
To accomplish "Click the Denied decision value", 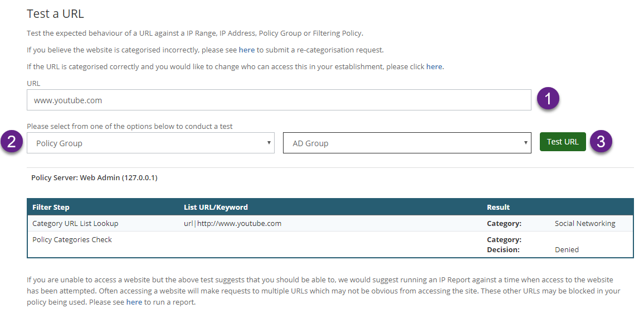I will tap(567, 249).
